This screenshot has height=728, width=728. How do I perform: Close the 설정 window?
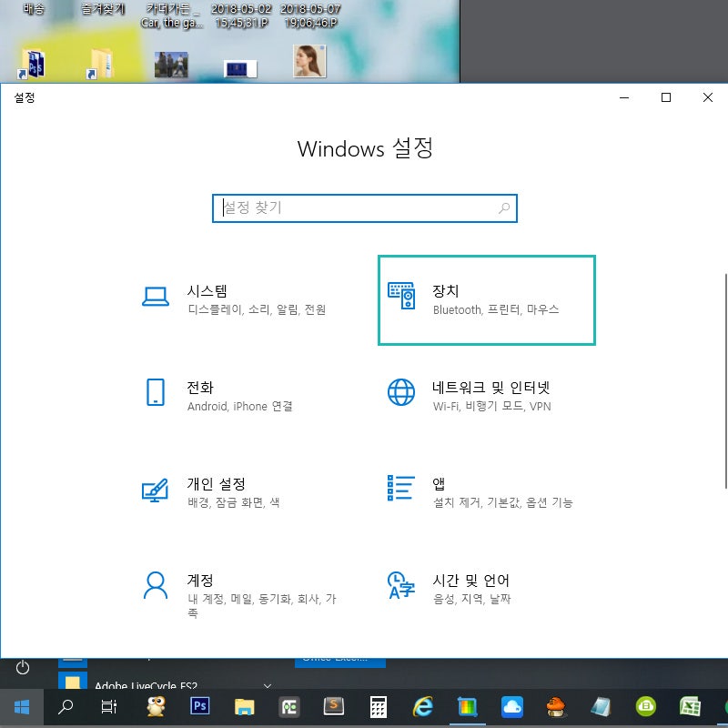pos(708,97)
